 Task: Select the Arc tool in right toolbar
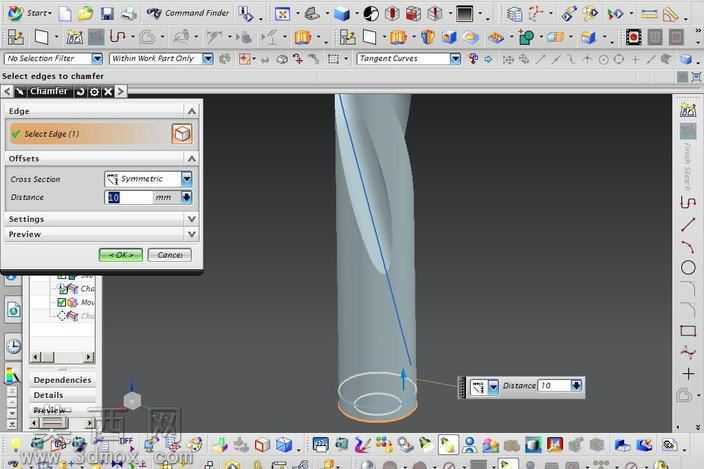pos(688,246)
